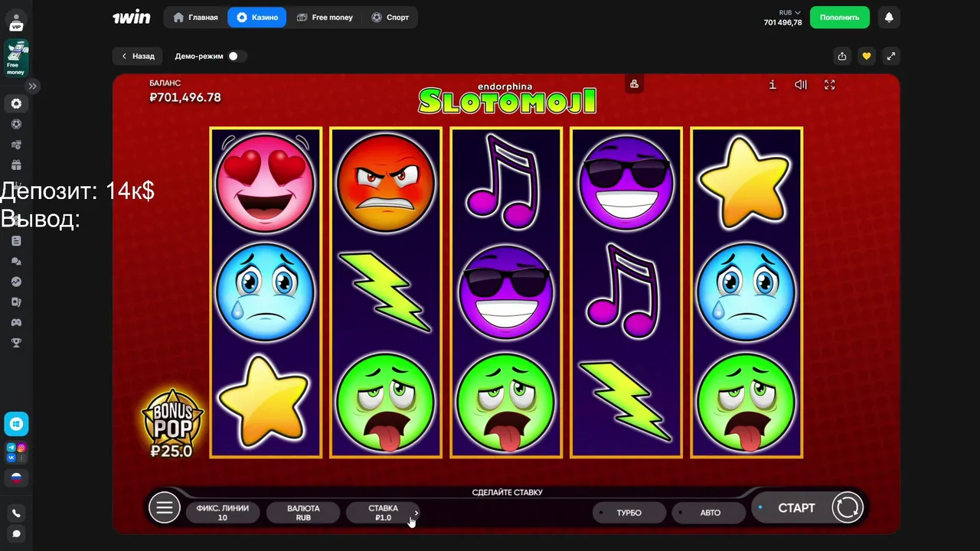
Task: Open the RUB currency dropdown in header
Action: (x=790, y=12)
